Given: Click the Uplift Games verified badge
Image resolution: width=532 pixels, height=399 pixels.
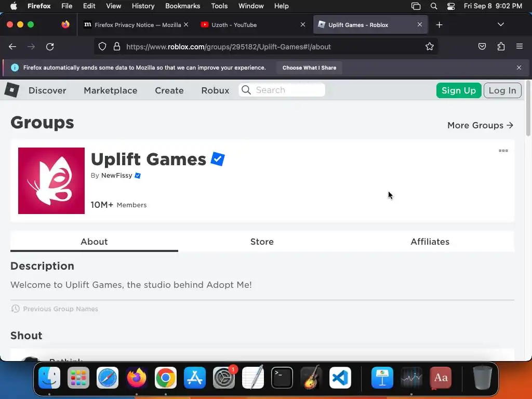Looking at the screenshot, I should 218,159.
